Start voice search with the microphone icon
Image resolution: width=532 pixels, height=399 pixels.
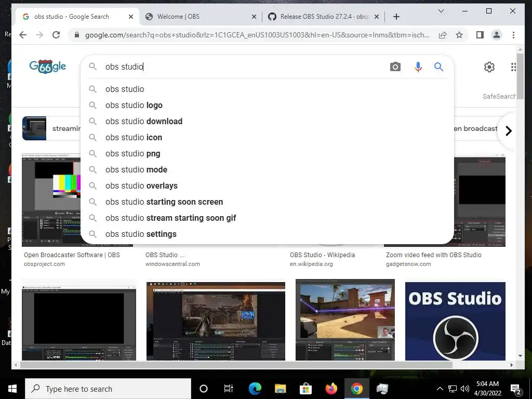pyautogui.click(x=418, y=67)
